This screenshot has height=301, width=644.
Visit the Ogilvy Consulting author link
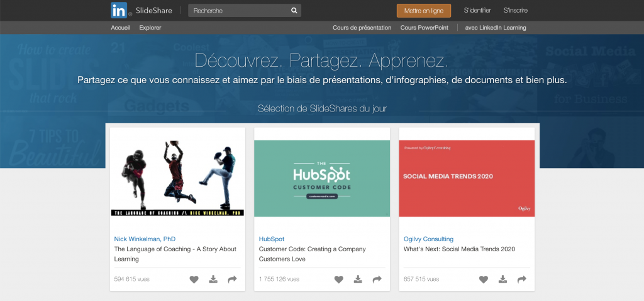pos(428,239)
